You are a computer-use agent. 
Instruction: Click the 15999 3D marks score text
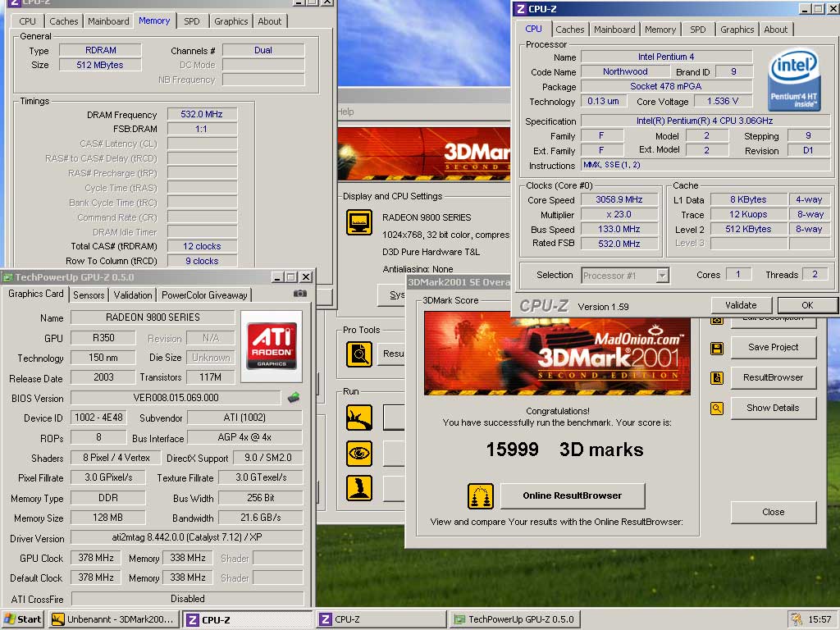click(564, 449)
